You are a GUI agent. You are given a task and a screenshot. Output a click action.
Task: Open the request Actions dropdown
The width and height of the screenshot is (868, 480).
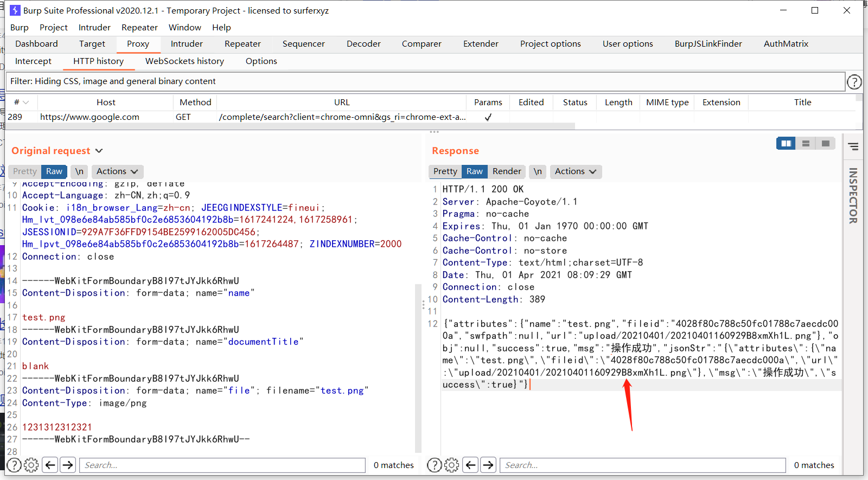click(x=117, y=171)
